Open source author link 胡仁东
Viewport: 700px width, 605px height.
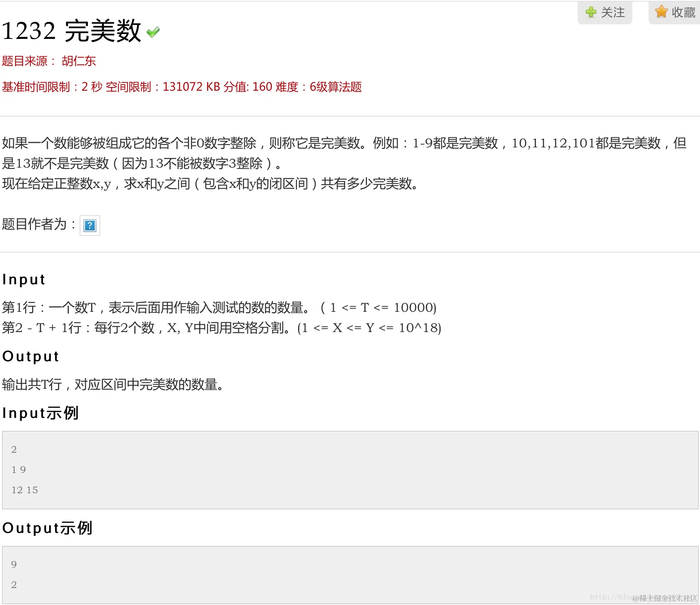point(79,61)
